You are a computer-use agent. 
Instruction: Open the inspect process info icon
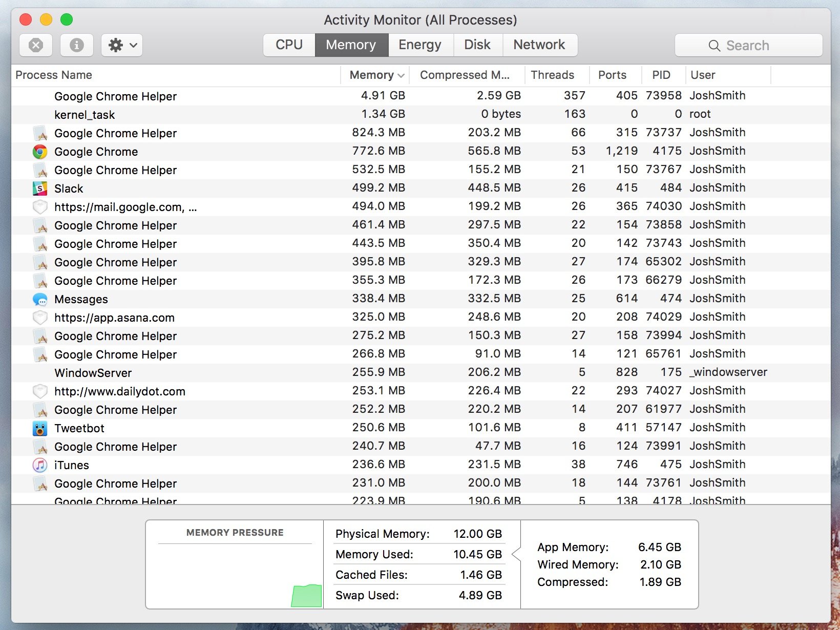pyautogui.click(x=76, y=45)
